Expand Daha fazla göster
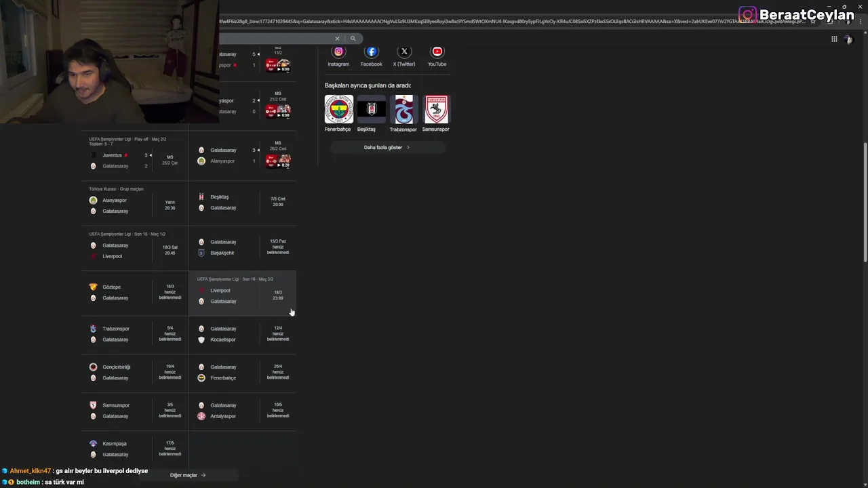The image size is (868, 488). tap(387, 147)
